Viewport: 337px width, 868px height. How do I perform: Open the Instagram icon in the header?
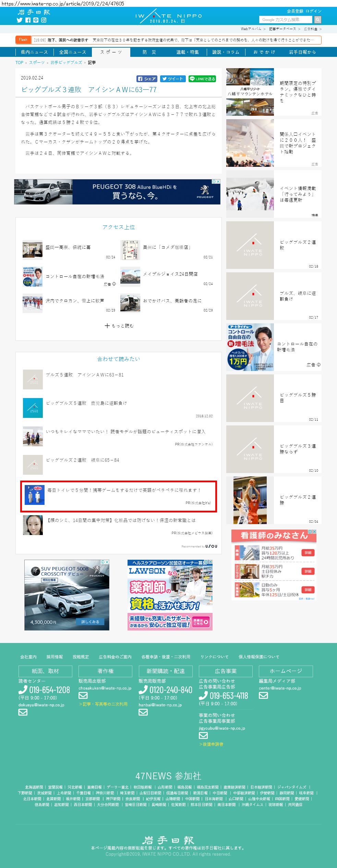(x=44, y=20)
